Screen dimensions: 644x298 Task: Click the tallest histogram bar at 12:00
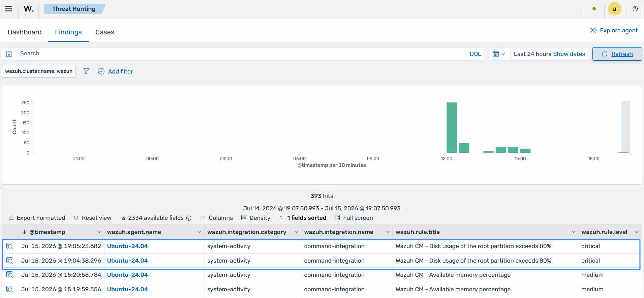pos(452,127)
